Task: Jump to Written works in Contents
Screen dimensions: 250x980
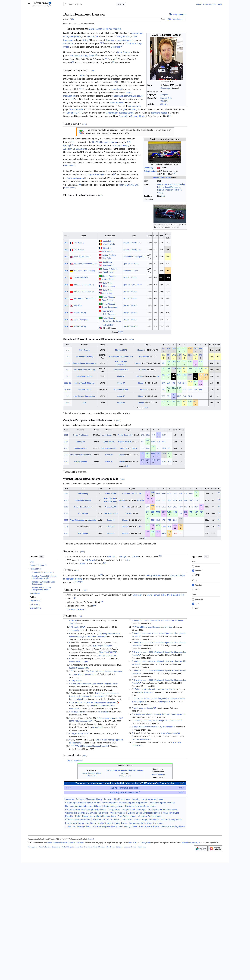Action: [35, 601]
